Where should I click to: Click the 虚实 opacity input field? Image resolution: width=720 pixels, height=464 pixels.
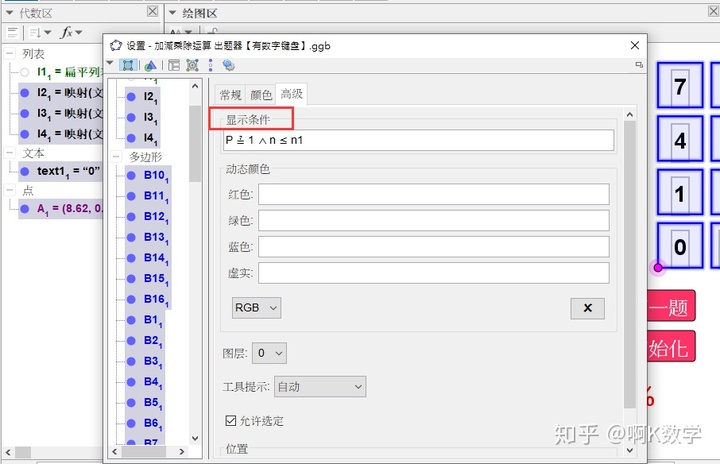[x=433, y=273]
